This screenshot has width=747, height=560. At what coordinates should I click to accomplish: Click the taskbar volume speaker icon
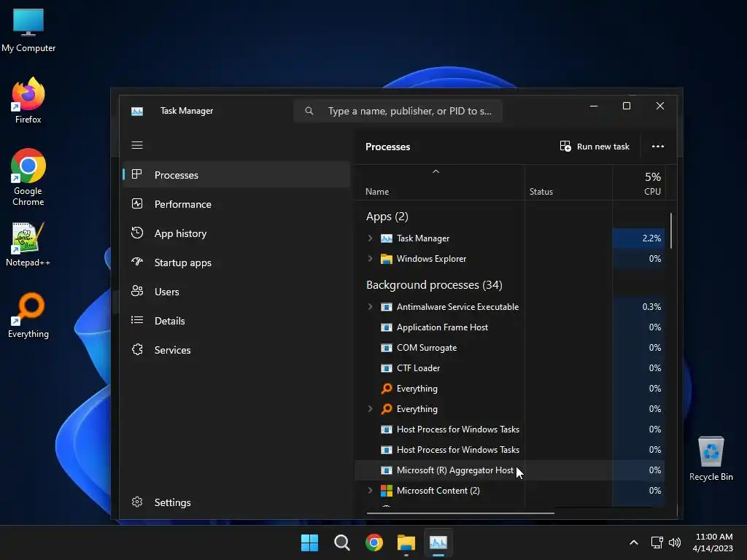coord(675,542)
